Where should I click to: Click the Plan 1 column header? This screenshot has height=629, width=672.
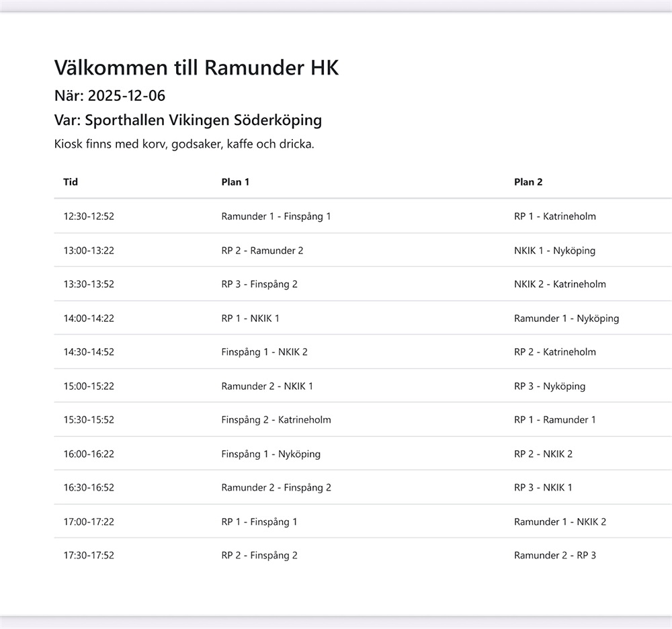click(235, 182)
